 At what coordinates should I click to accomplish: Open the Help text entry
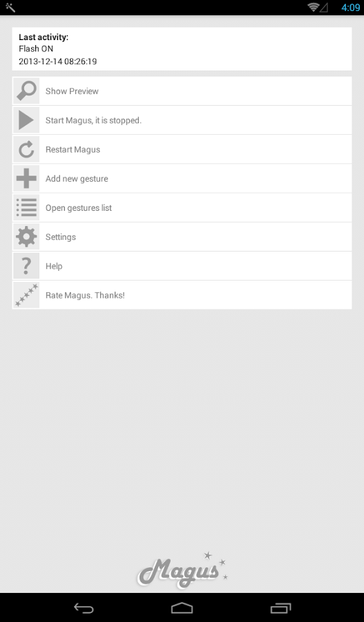point(54,266)
